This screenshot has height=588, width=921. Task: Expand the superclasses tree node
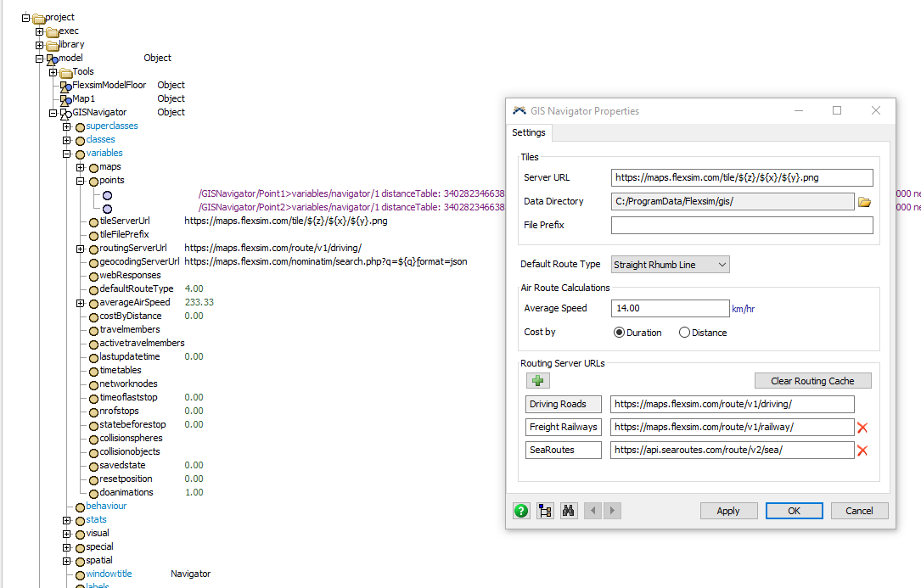click(x=67, y=126)
